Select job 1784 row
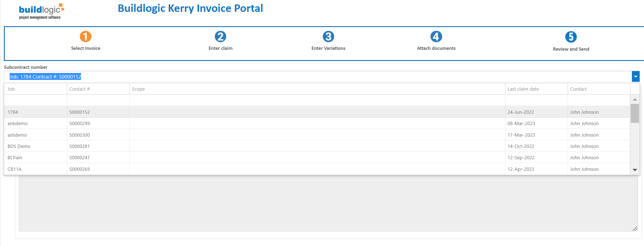 (317, 112)
